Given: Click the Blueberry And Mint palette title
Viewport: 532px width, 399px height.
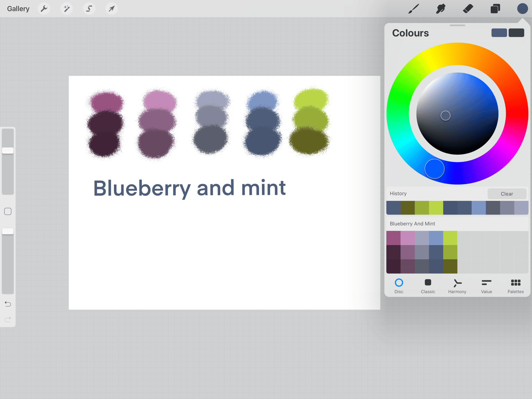Looking at the screenshot, I should [x=412, y=224].
